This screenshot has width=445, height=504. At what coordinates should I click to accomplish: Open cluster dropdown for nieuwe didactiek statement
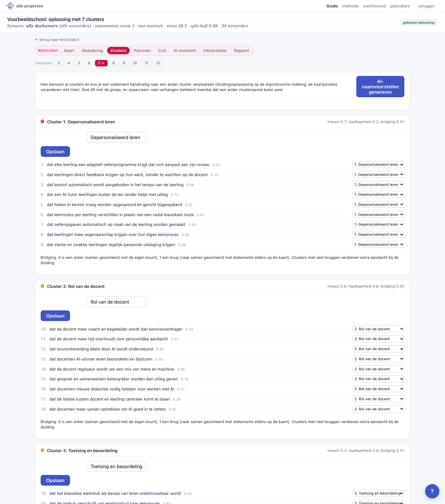(378, 389)
